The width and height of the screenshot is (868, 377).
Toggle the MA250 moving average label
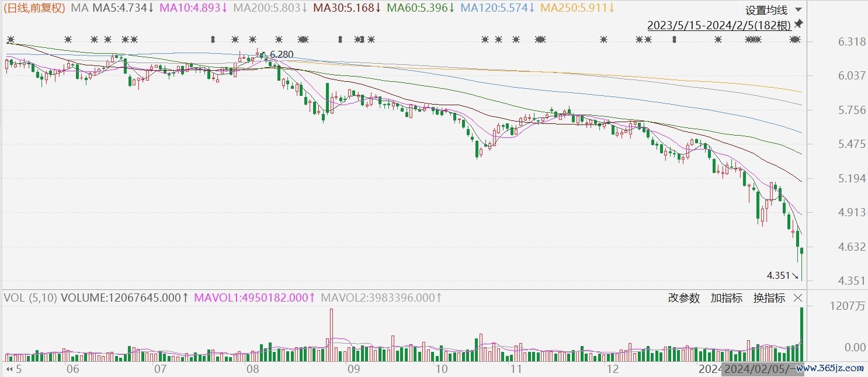(577, 8)
